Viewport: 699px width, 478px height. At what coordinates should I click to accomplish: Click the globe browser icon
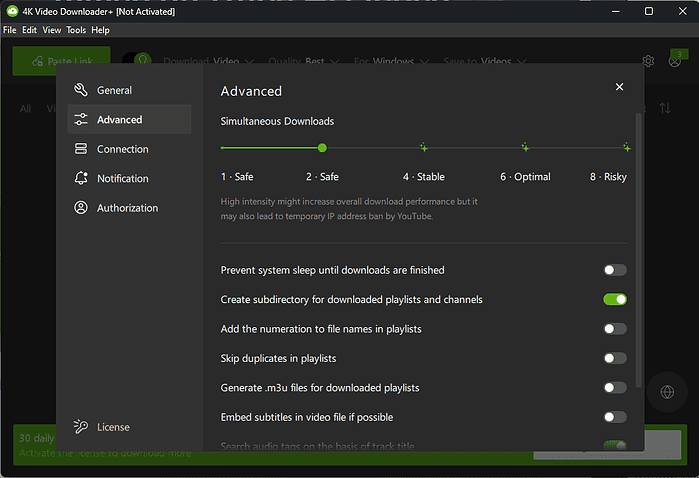[667, 392]
